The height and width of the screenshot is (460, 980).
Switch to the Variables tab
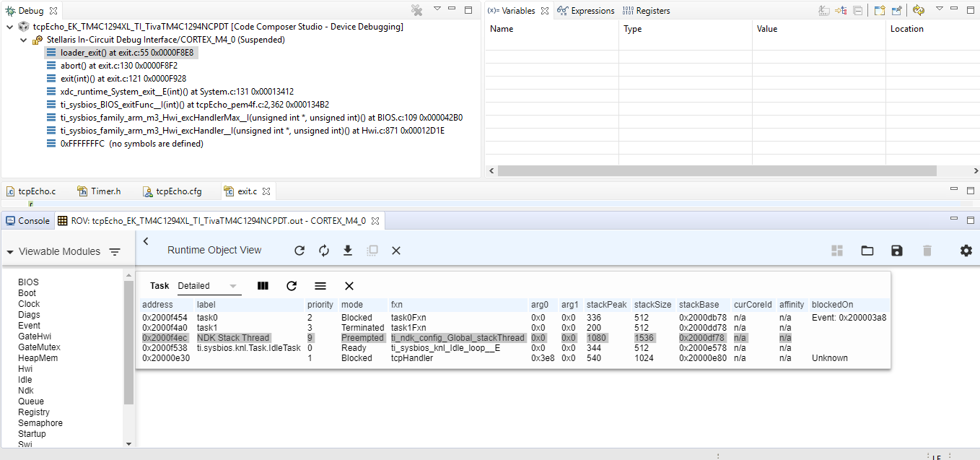(x=518, y=11)
